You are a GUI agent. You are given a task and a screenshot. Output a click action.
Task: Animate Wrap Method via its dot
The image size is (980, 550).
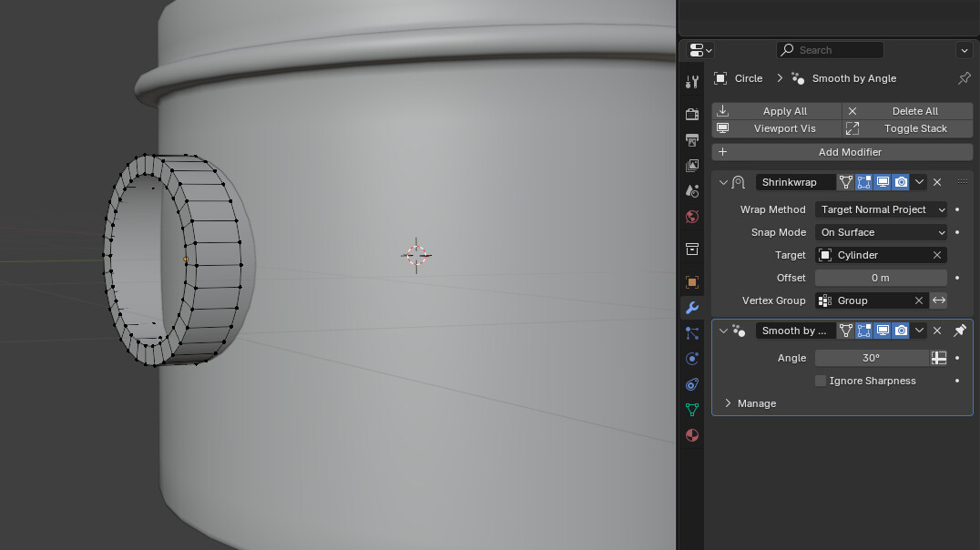tap(957, 209)
